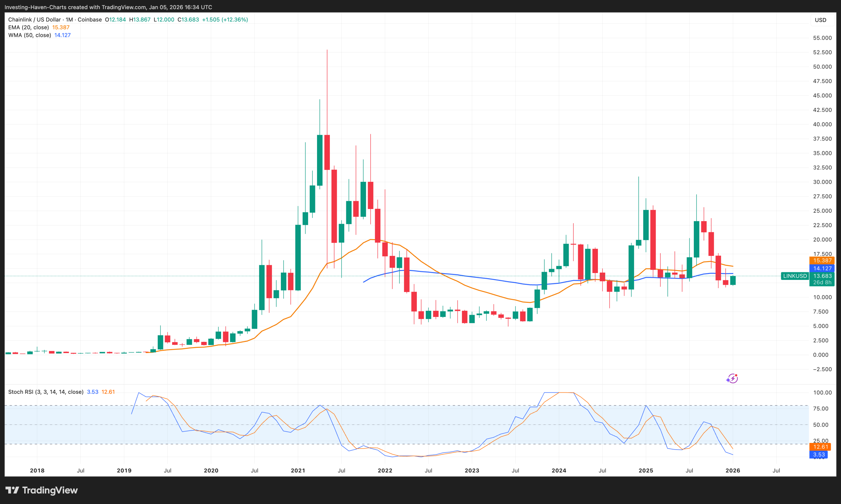The image size is (841, 504).
Task: Click the WMA (50, close) legend entry
Action: pyautogui.click(x=30, y=35)
